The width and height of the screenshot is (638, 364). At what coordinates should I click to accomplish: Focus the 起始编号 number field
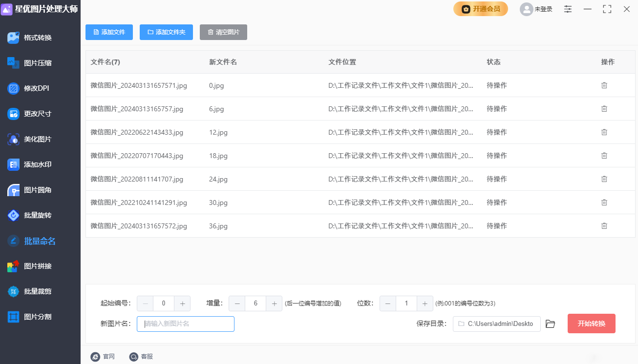164,303
